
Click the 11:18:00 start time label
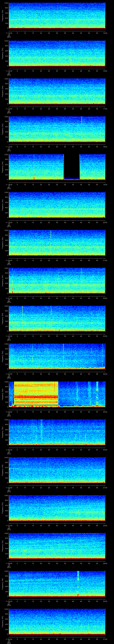(x=9, y=184)
